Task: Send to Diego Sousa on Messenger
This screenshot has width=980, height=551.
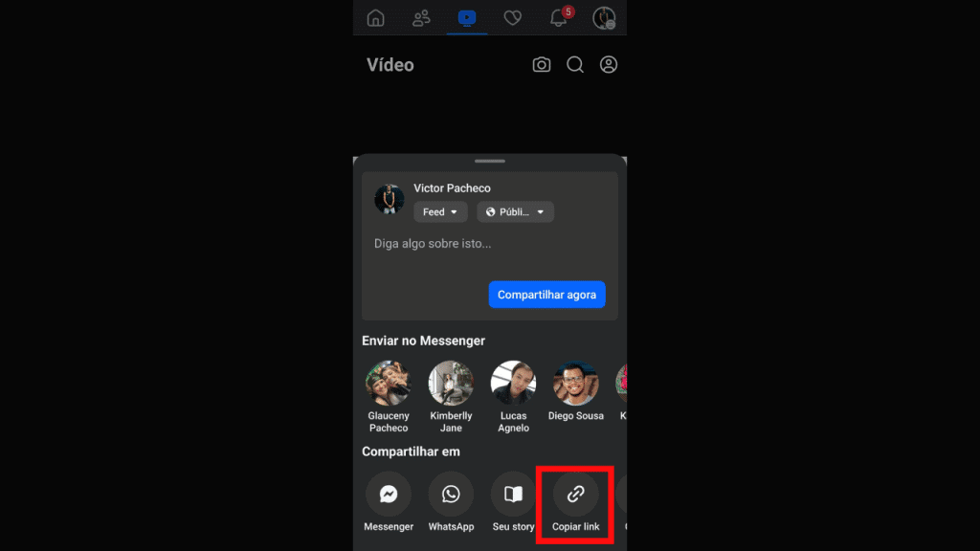Action: tap(575, 383)
